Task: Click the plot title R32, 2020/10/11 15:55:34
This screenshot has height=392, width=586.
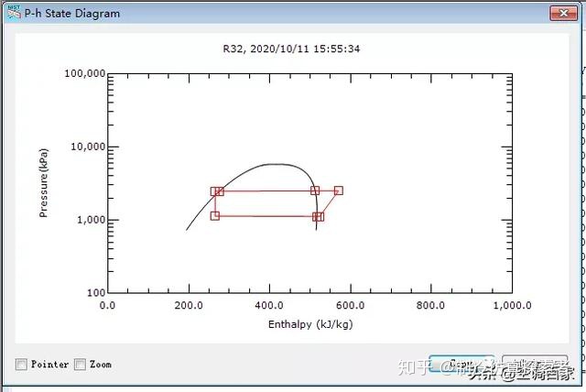Action: (291, 49)
